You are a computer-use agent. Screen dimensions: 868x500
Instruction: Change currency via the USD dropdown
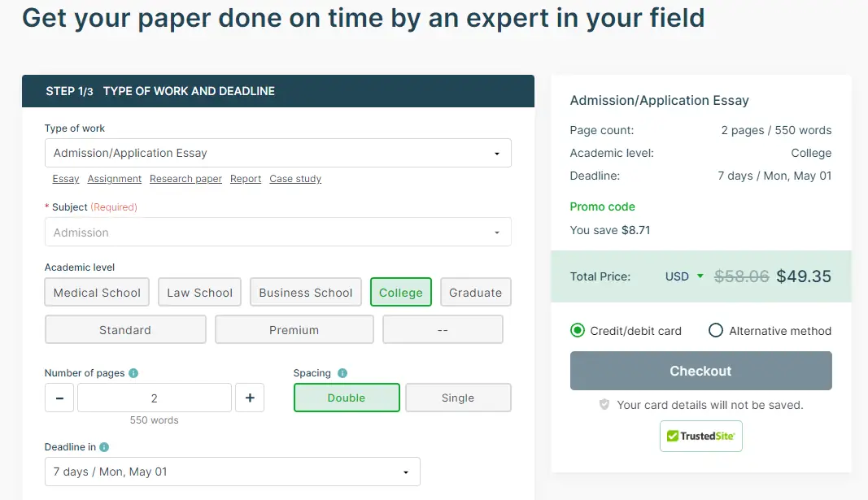683,276
